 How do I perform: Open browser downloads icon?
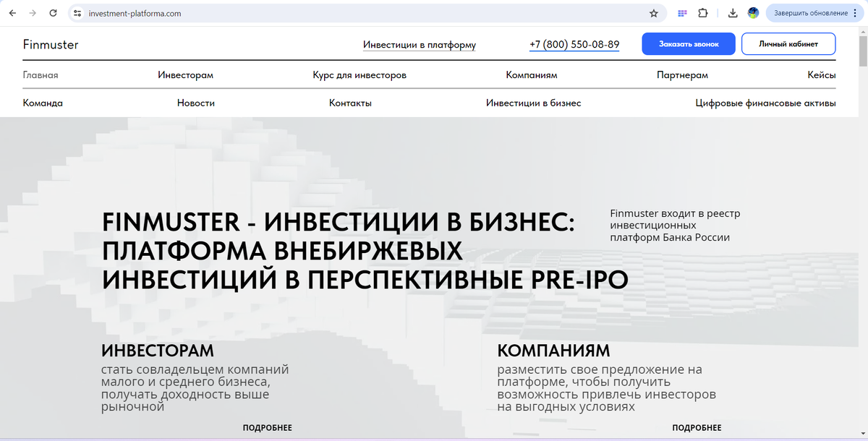click(x=733, y=13)
